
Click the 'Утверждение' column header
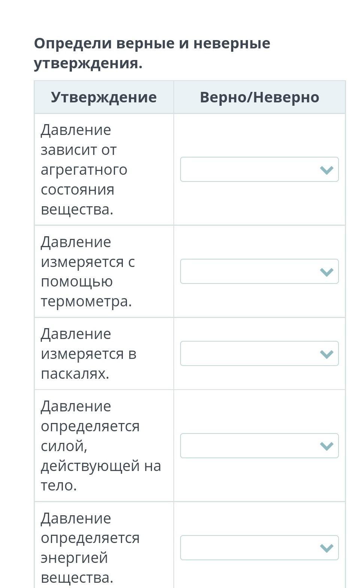[x=104, y=97]
